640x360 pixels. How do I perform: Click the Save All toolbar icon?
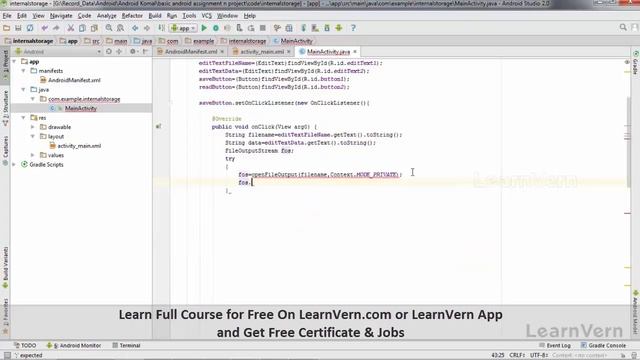[18, 28]
